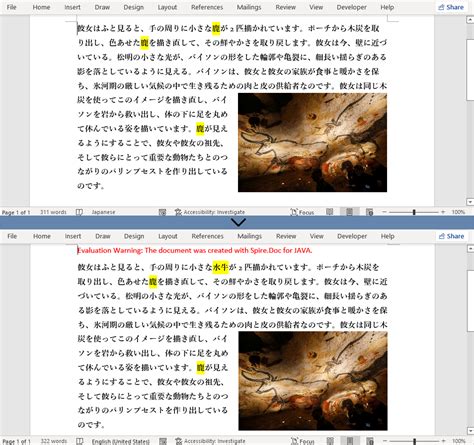Open the References tab in upper ribbon

207,7
